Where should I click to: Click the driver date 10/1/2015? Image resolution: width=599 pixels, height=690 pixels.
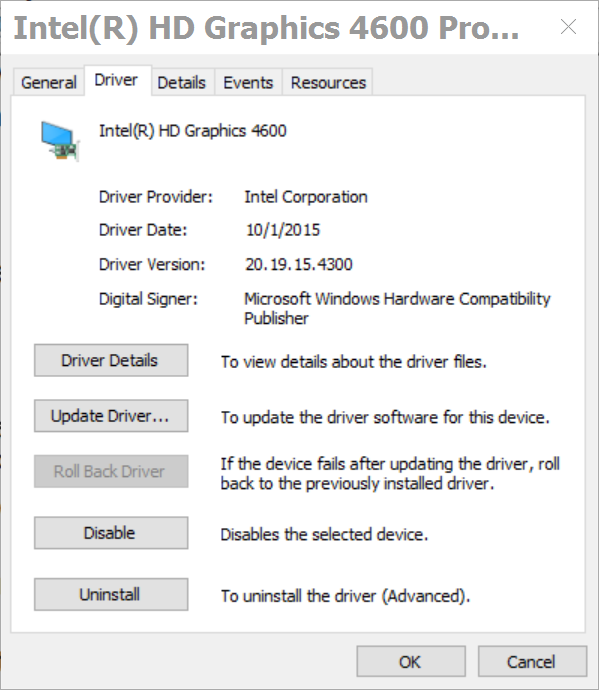283,230
